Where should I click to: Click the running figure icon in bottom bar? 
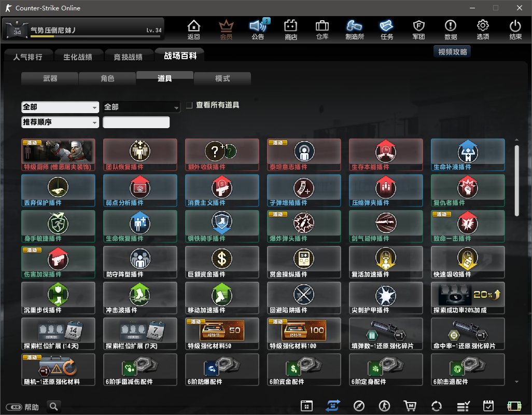coord(384,406)
